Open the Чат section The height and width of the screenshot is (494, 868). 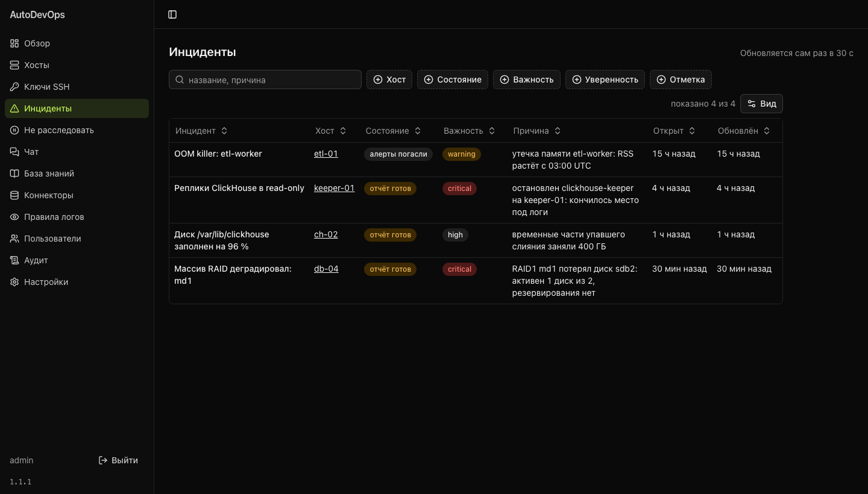(77, 152)
